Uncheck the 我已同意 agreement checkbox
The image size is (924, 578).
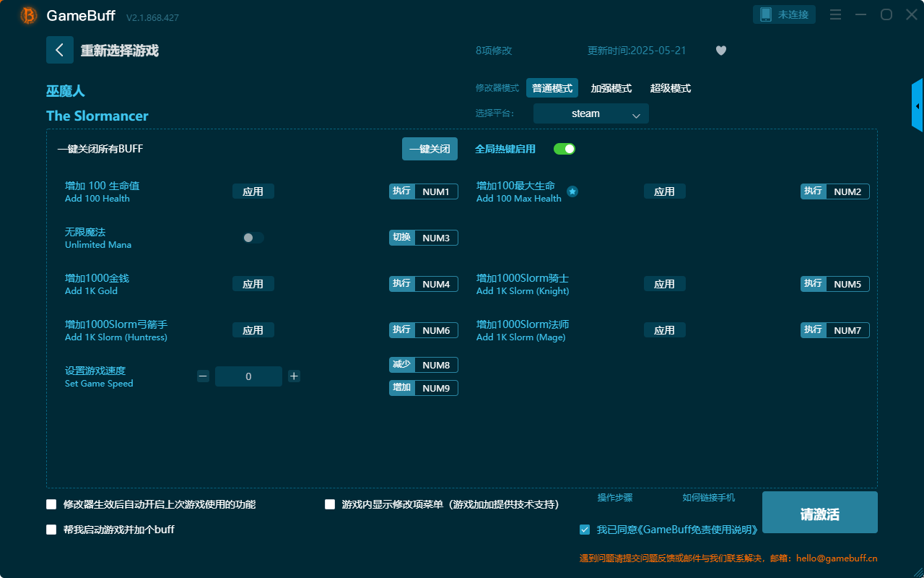(x=585, y=530)
